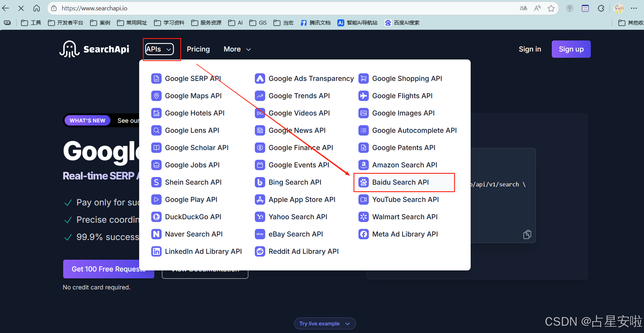Click the Walmart Search API spark icon
Viewport: 644px width, 333px height.
[364, 217]
